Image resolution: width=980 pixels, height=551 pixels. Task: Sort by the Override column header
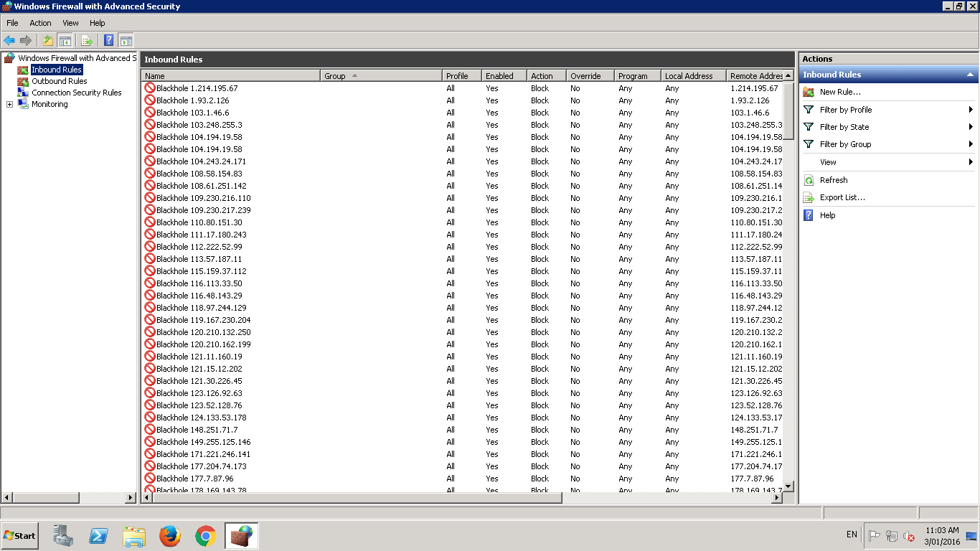pyautogui.click(x=590, y=75)
